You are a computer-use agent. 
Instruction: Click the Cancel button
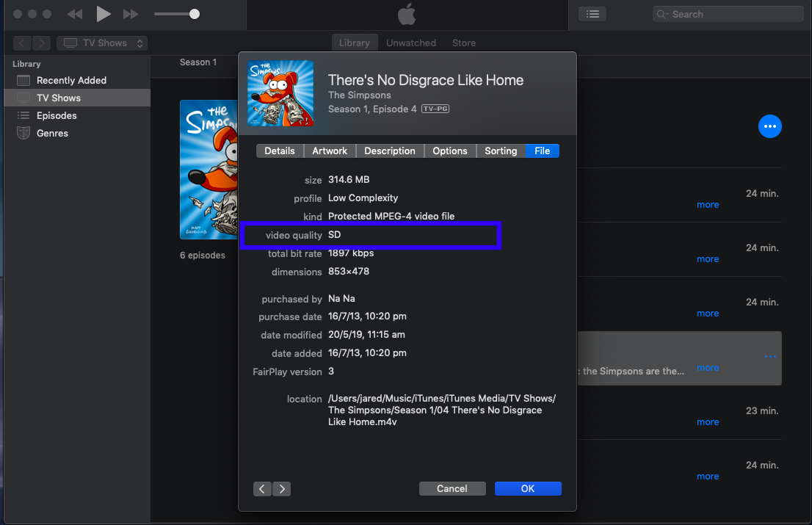click(452, 489)
